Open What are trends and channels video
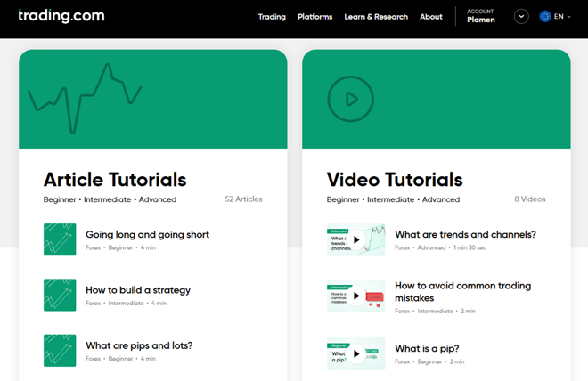The width and height of the screenshot is (588, 381). click(x=465, y=234)
